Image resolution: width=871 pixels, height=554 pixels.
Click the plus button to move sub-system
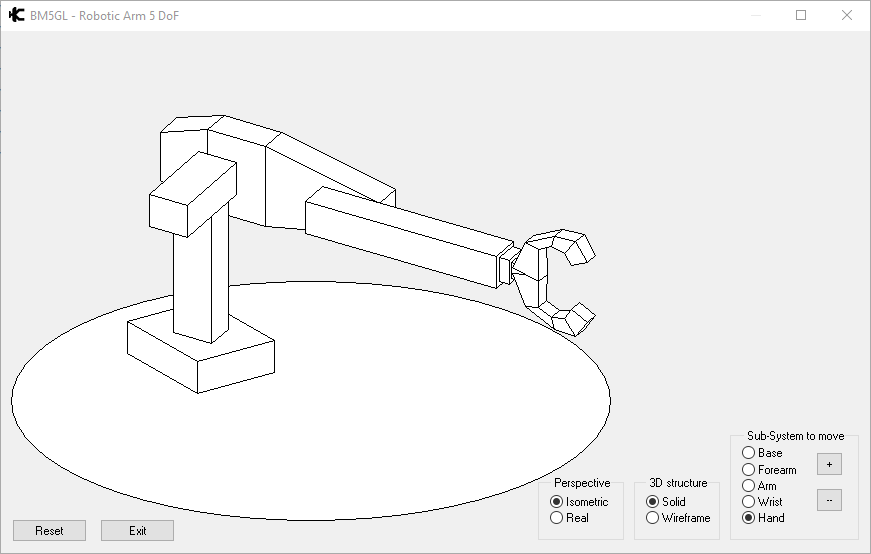pyautogui.click(x=829, y=465)
